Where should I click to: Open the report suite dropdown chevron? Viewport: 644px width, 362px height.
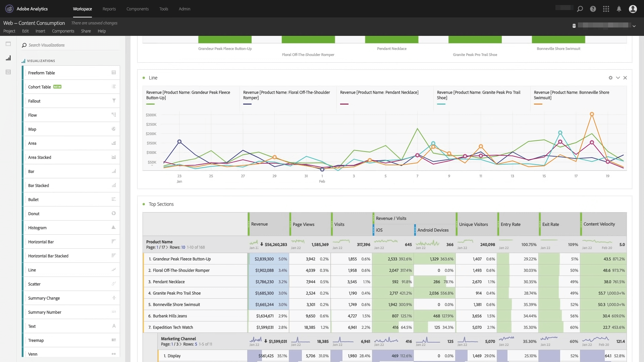(634, 26)
